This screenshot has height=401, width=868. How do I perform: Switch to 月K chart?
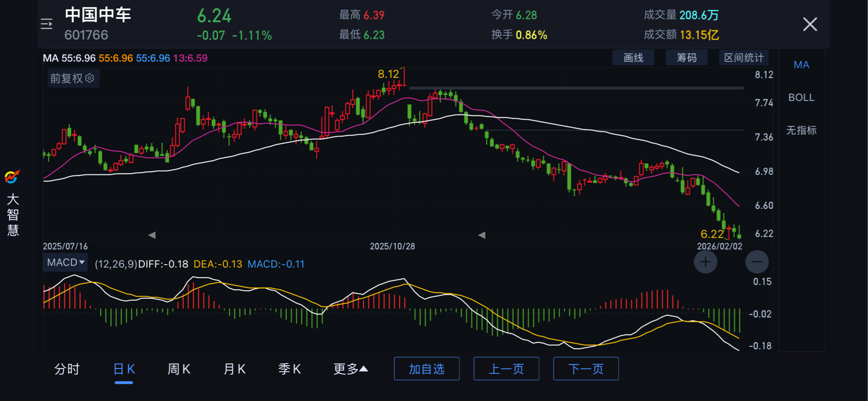pos(234,369)
